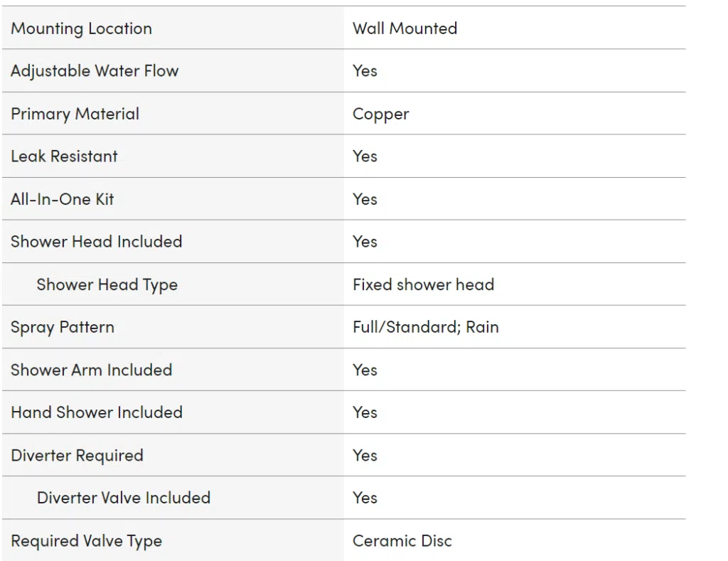Click the Hand Shower Included label

pos(97,412)
